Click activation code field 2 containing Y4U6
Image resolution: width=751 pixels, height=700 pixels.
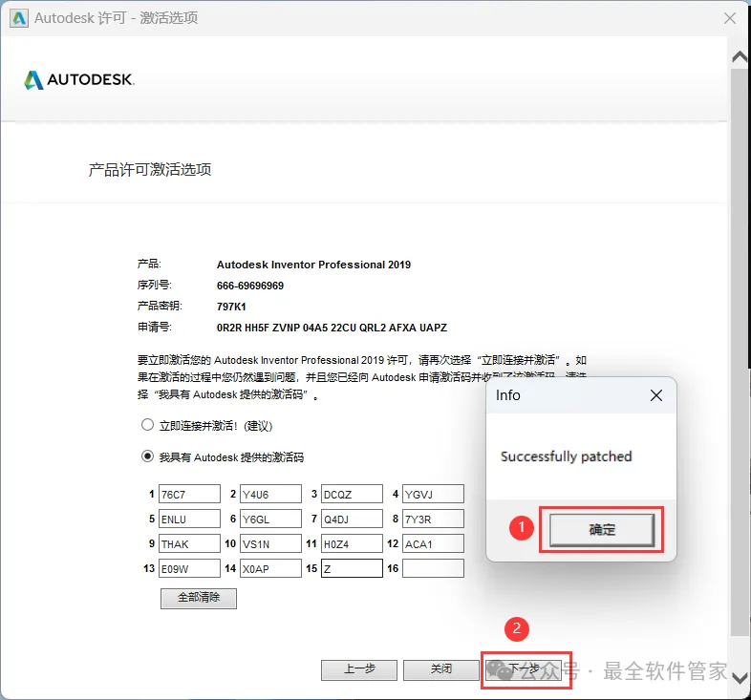click(x=270, y=494)
